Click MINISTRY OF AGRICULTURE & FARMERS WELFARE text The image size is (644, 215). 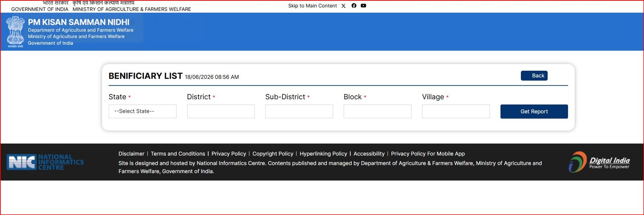(132, 9)
